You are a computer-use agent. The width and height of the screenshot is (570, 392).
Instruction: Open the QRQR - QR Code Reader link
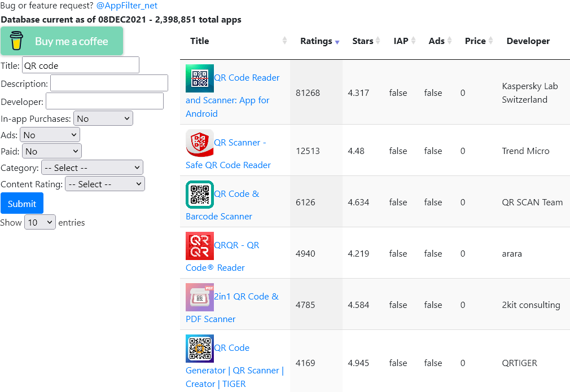coord(236,246)
